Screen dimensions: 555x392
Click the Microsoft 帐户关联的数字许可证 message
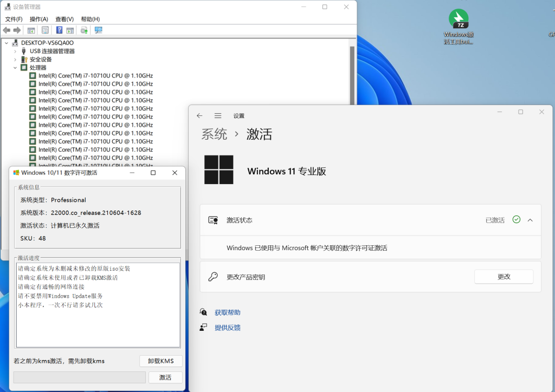pos(307,248)
